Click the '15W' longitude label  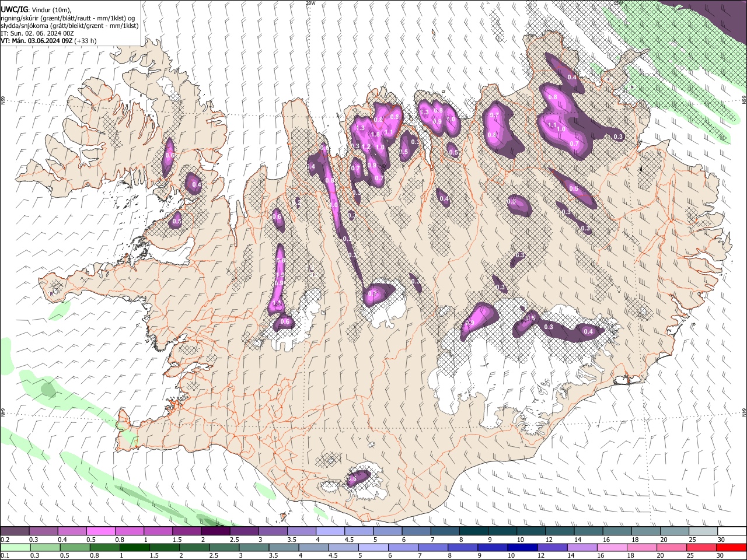tap(618, 3)
